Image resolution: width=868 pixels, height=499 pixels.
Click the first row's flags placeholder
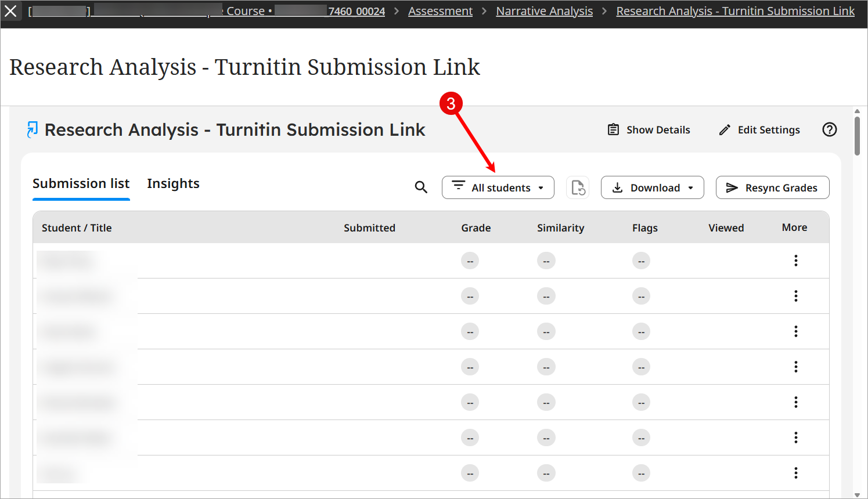coord(642,261)
